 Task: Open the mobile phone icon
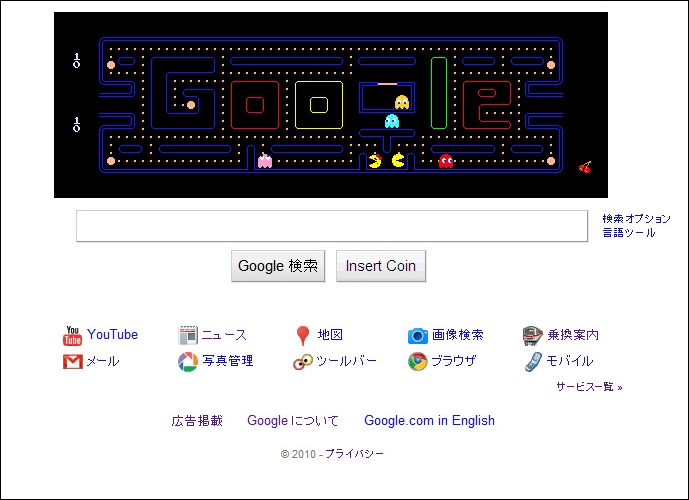tap(533, 362)
